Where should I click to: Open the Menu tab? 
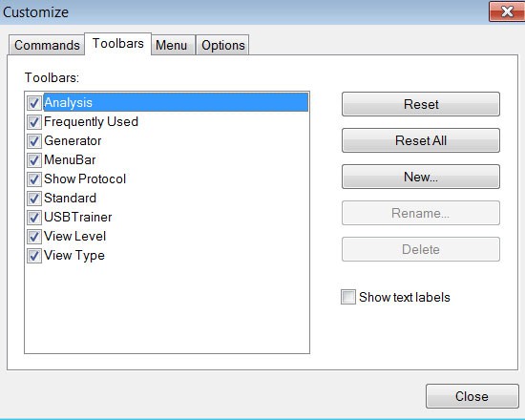171,45
